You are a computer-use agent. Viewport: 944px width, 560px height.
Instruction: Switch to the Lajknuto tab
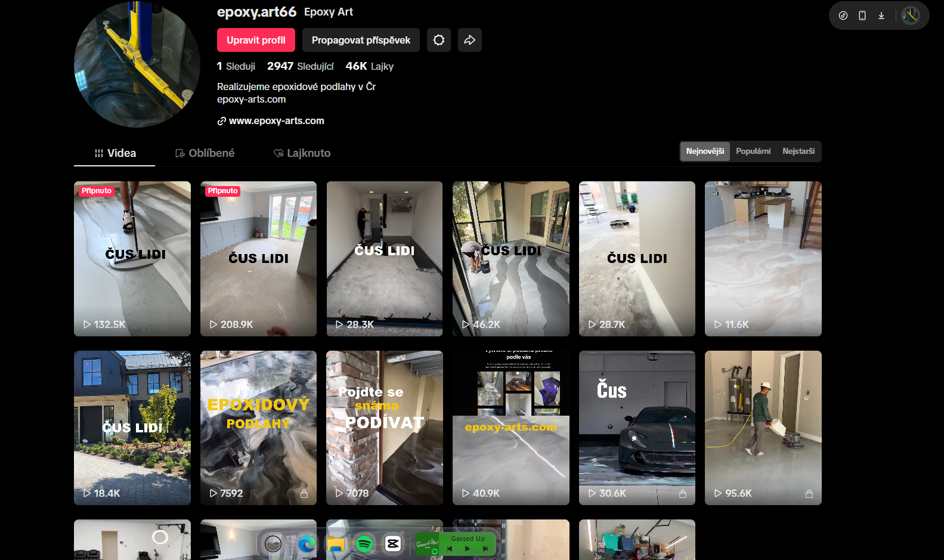point(302,153)
